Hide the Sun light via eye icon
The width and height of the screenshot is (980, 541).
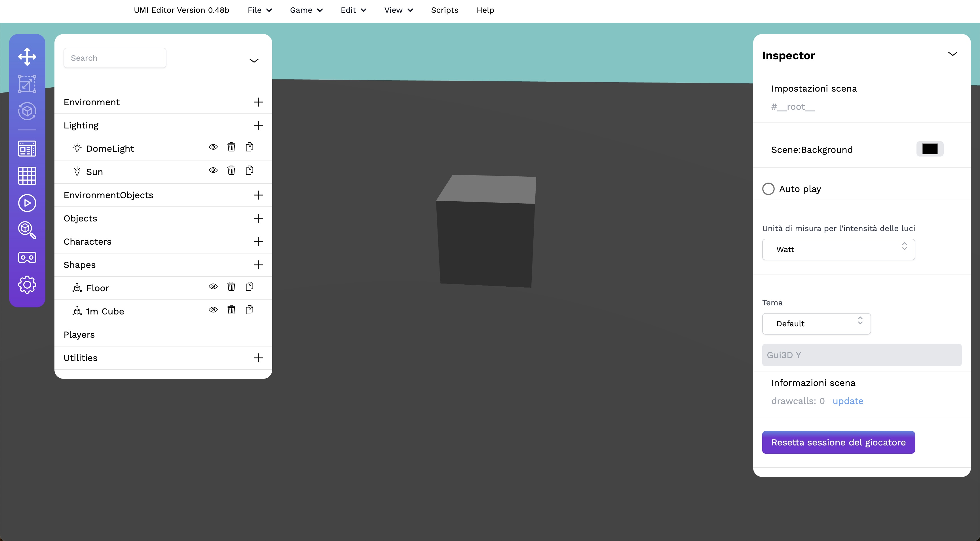pos(213,170)
